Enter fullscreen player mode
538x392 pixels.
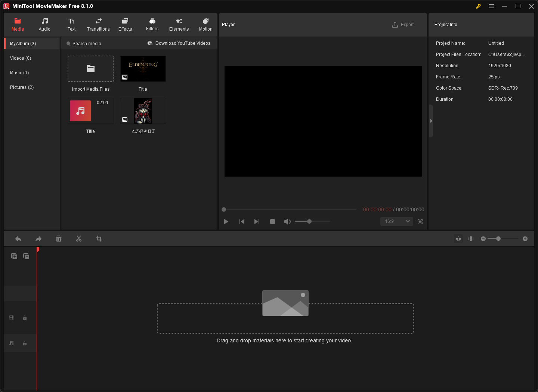[420, 222]
